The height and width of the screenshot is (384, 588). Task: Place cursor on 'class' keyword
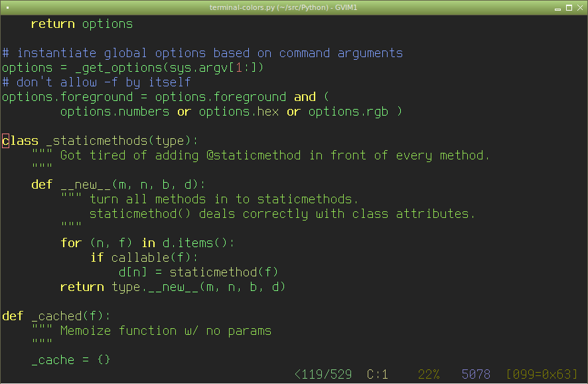coord(21,141)
